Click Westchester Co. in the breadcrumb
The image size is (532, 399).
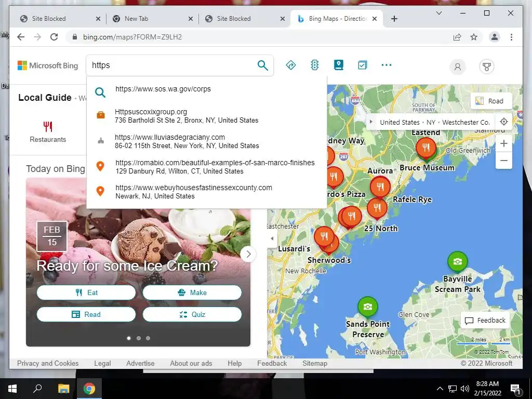pos(466,122)
